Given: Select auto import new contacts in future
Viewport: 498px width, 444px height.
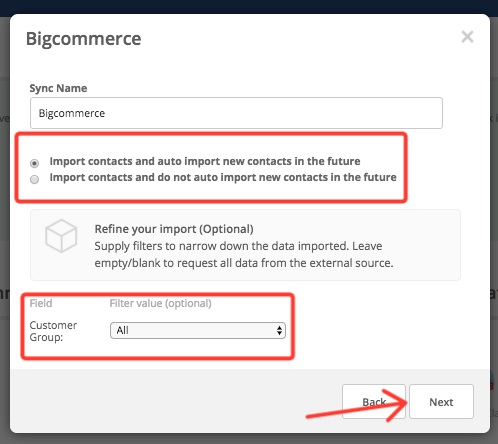Looking at the screenshot, I should [x=34, y=163].
